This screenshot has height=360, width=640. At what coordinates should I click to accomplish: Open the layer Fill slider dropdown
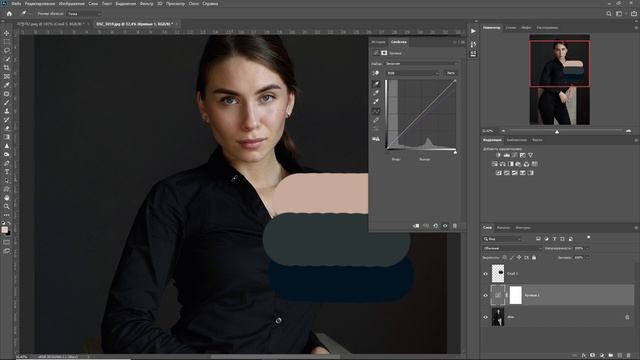[587, 258]
